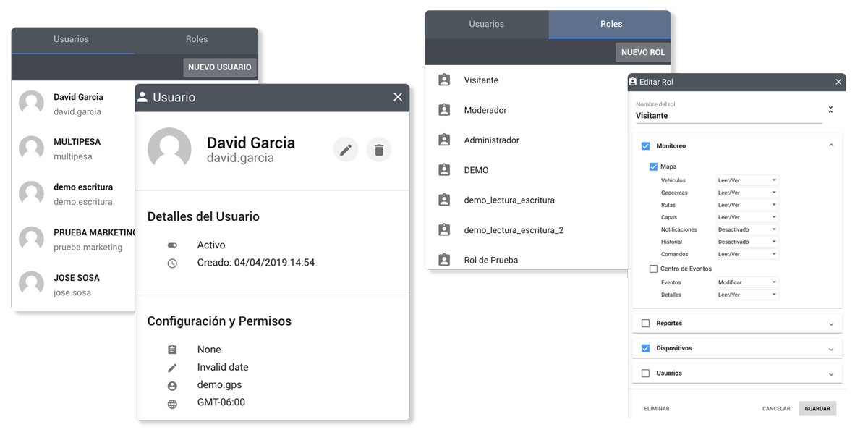
Task: Open the Eventos permission dropdown
Action: 747,282
